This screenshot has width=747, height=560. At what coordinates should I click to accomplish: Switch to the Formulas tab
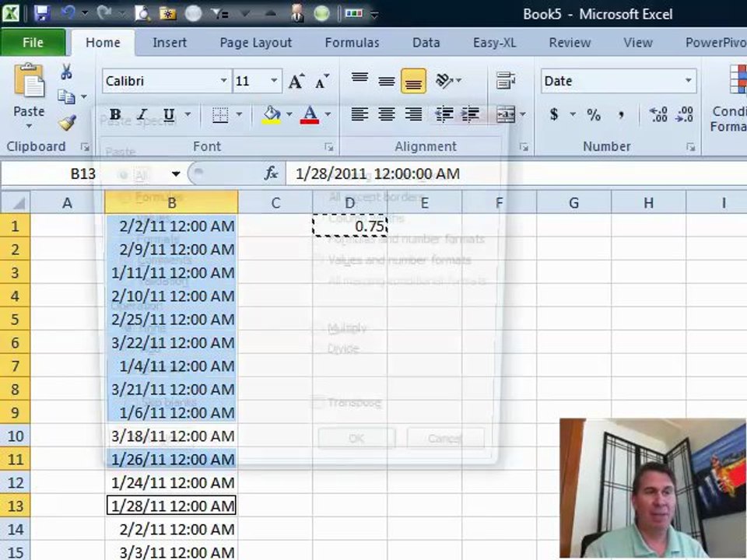(x=352, y=43)
